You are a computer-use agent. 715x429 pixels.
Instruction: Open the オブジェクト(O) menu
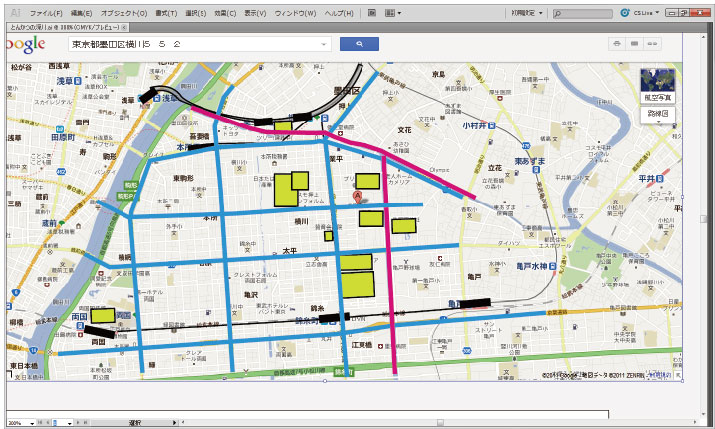click(x=124, y=13)
